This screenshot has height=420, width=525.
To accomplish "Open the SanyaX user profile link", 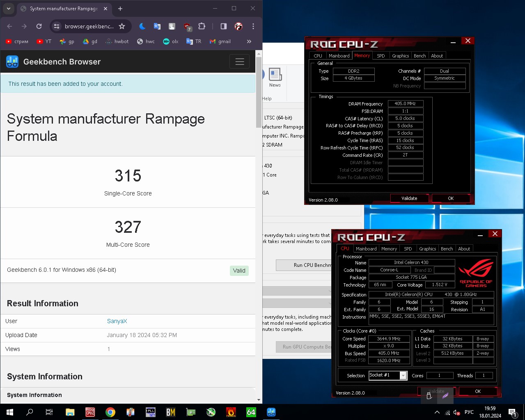I will pos(117,321).
